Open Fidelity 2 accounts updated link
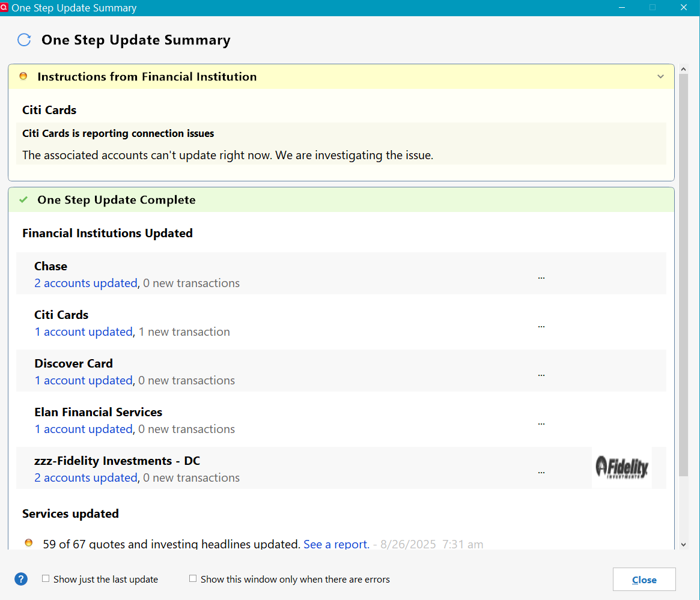Viewport: 700px width, 600px height. (x=86, y=477)
